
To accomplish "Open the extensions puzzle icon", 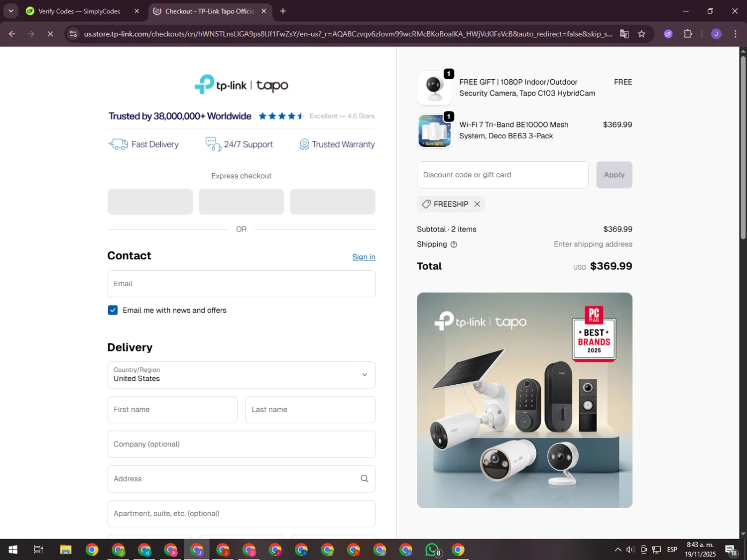I will 688,34.
